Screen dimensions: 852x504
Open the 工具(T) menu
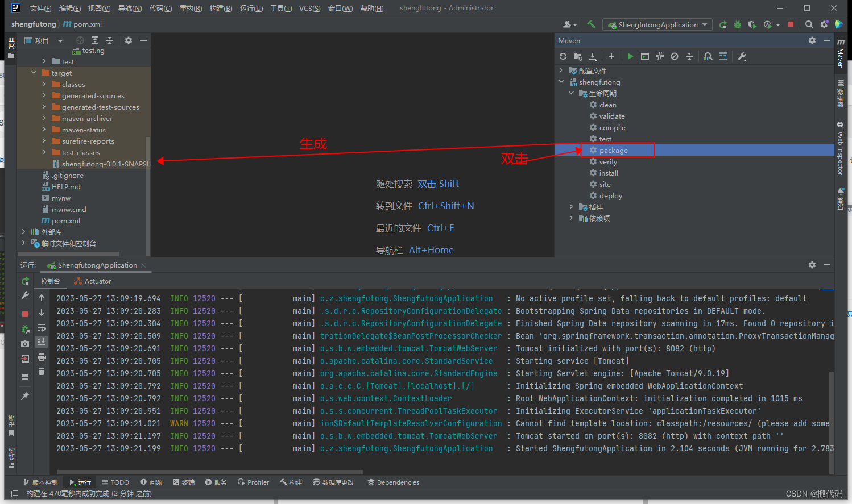pos(281,8)
